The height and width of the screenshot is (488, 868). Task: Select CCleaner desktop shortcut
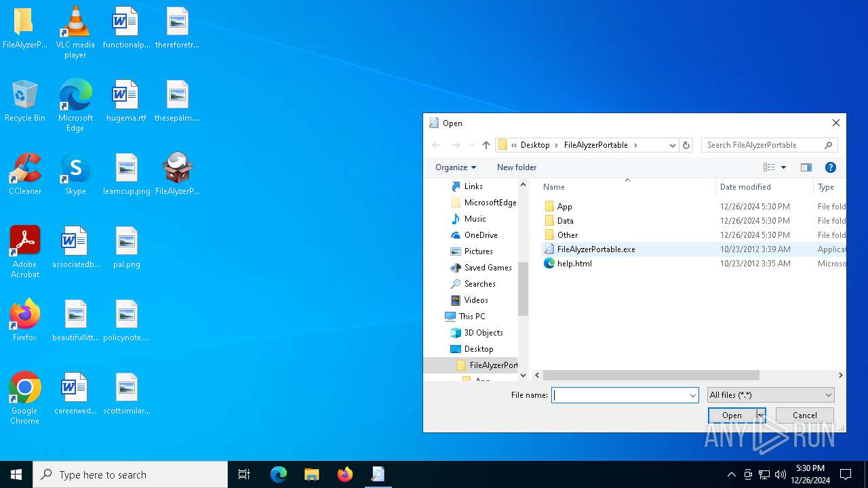(x=25, y=174)
